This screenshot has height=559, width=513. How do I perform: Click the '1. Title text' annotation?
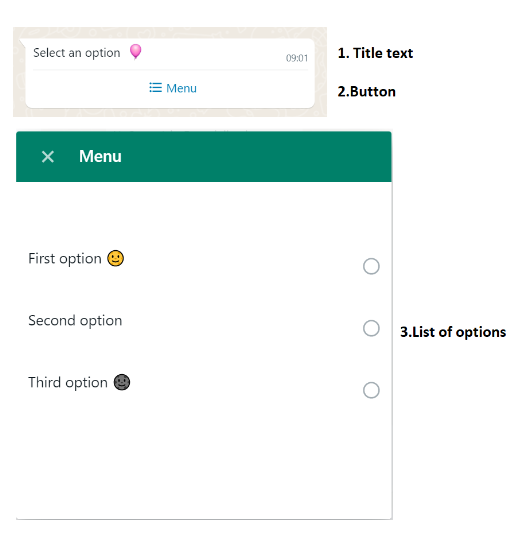coord(375,53)
